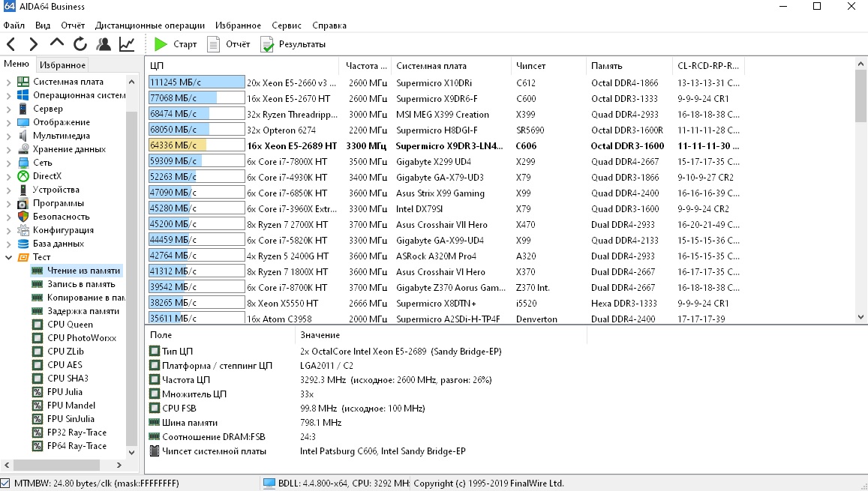Select the Устройства devices icon
The image size is (868, 491).
click(23, 190)
